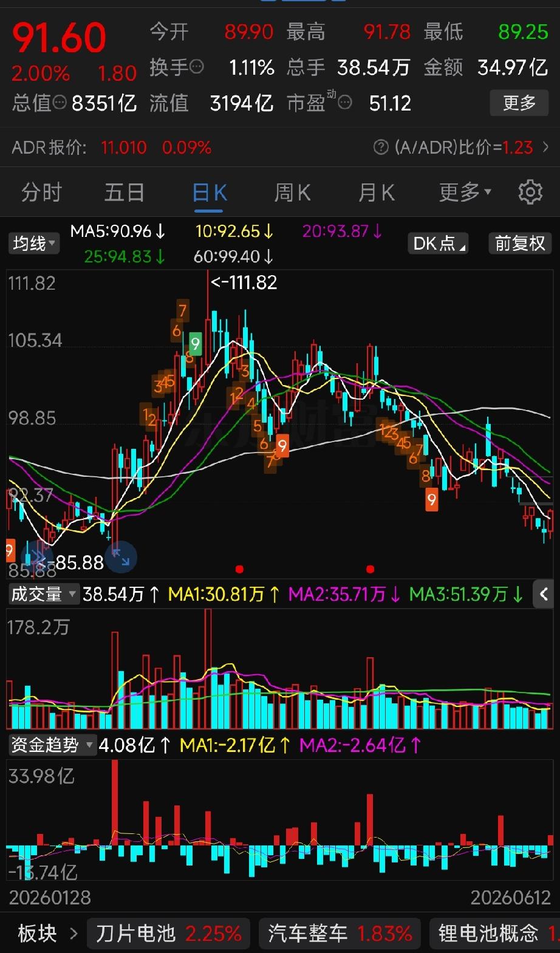Tap the 60:99.40 moving average label
This screenshot has height=953, width=560.
point(234,256)
